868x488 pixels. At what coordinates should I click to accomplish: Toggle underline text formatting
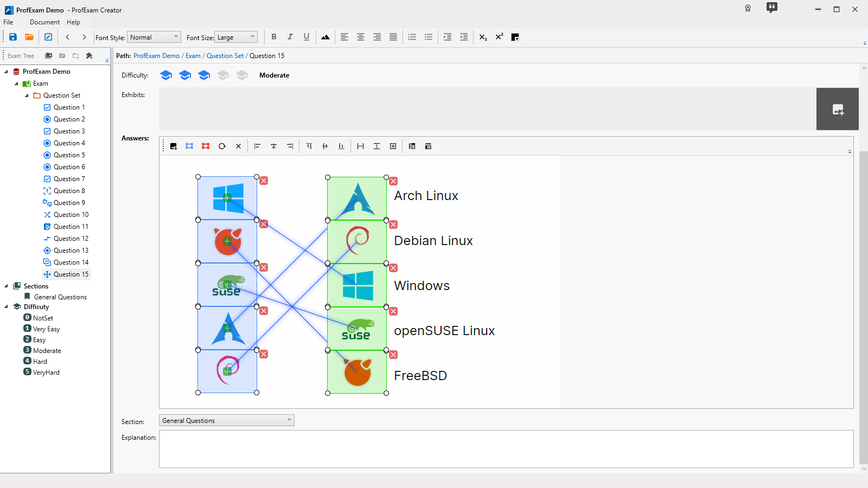pos(307,37)
